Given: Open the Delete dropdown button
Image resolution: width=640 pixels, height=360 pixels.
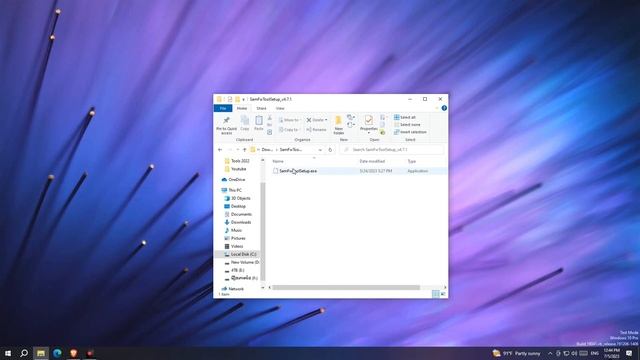Looking at the screenshot, I should coord(317,120).
